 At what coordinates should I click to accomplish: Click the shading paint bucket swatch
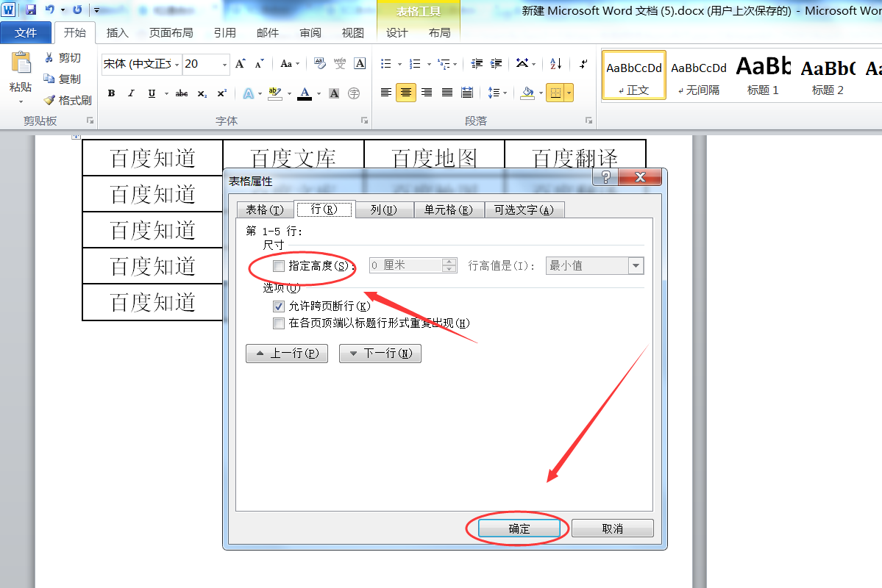pyautogui.click(x=527, y=93)
